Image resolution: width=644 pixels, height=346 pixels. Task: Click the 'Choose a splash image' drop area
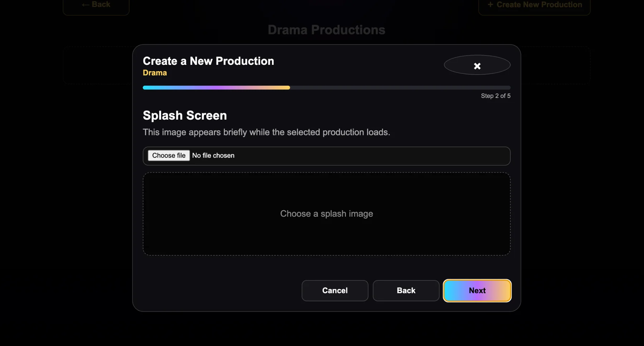[x=326, y=214]
